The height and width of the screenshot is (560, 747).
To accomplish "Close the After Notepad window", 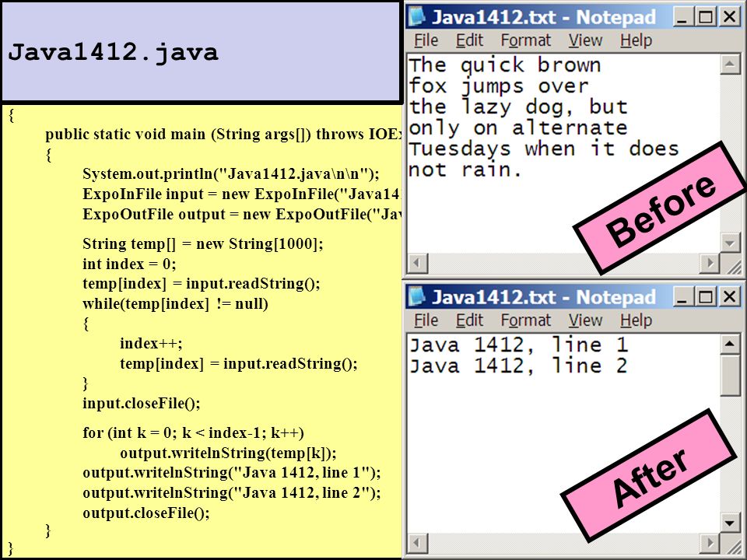I will [x=730, y=297].
